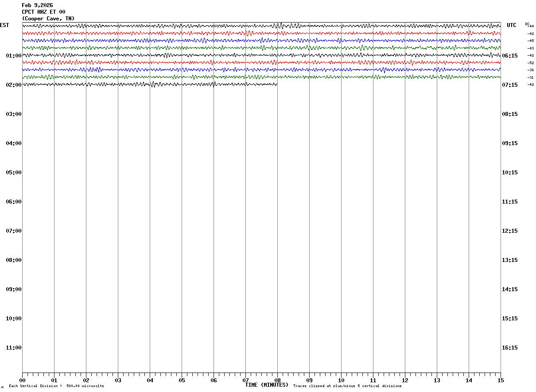Click the partial black trace at 02:00
This screenshot has width=536, height=392.
pyautogui.click(x=150, y=84)
